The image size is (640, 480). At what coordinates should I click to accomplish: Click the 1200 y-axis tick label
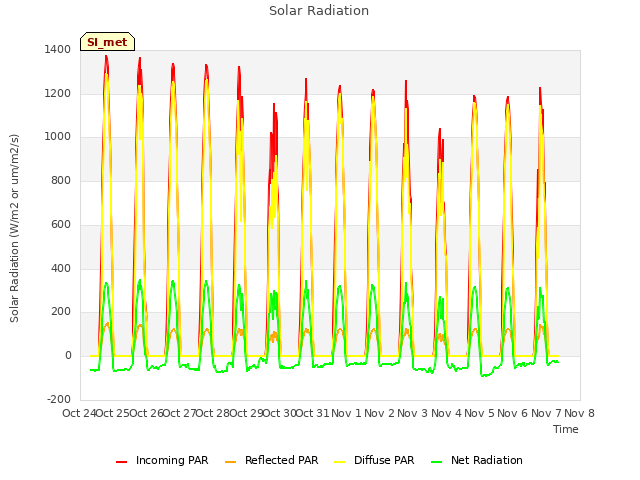58,93
